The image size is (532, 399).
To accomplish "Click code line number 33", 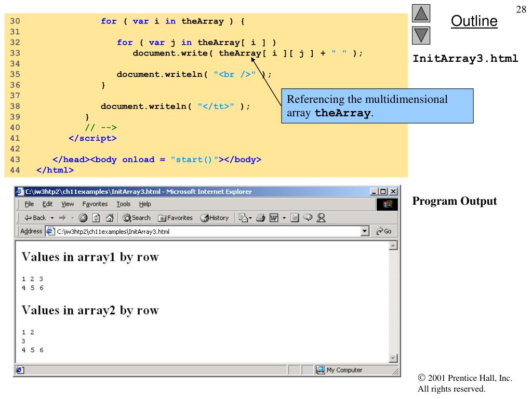I will pyautogui.click(x=15, y=53).
